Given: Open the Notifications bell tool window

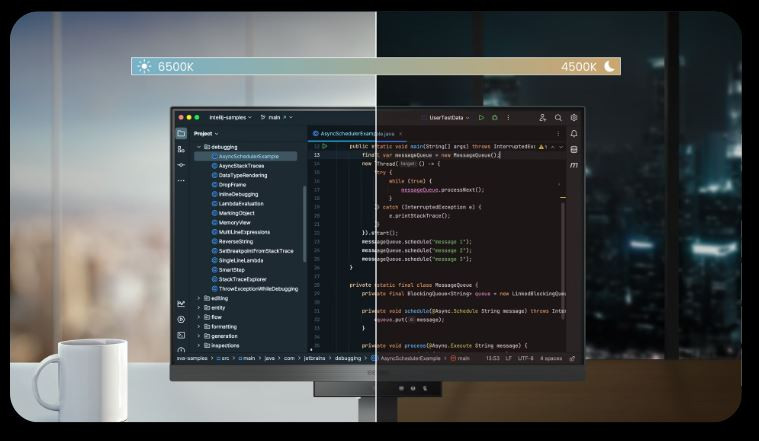Looking at the screenshot, I should pyautogui.click(x=574, y=133).
